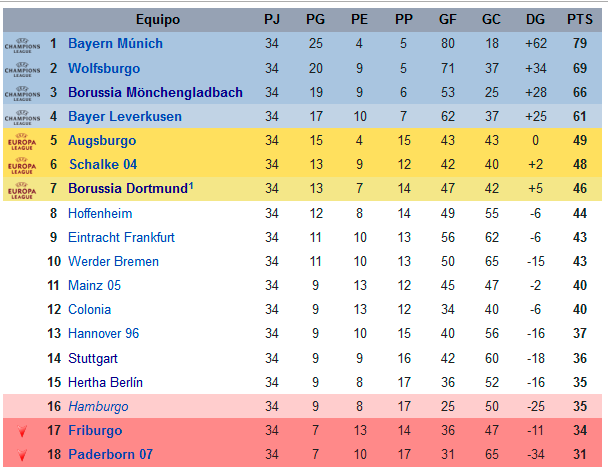Follow the Hoffenheim link
The height and width of the screenshot is (471, 608).
coord(100,213)
